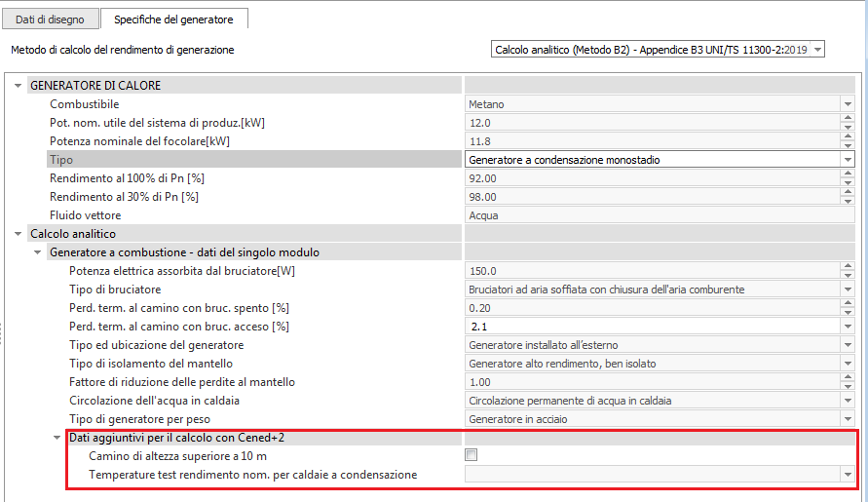Collapse Generatore a combustione section

tap(37, 252)
